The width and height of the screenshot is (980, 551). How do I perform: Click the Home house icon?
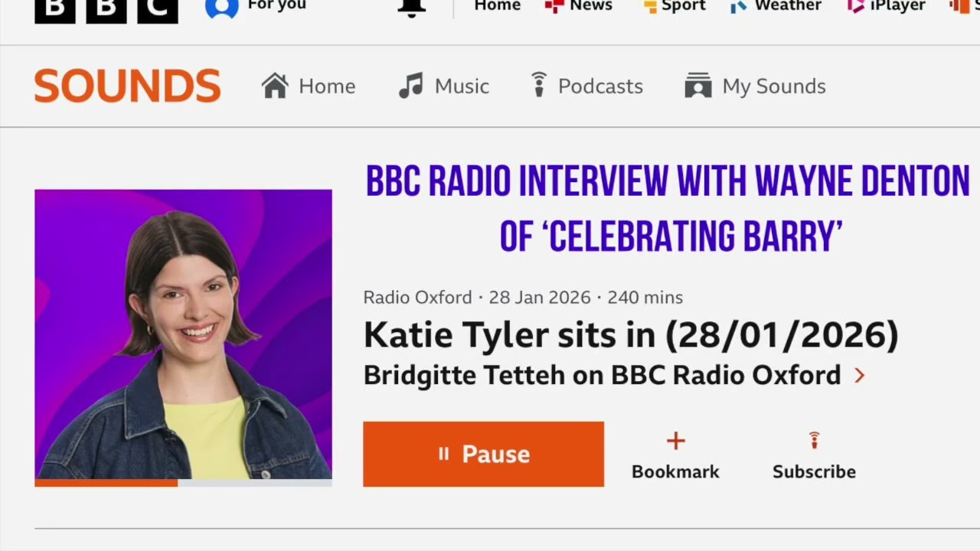[x=275, y=86]
